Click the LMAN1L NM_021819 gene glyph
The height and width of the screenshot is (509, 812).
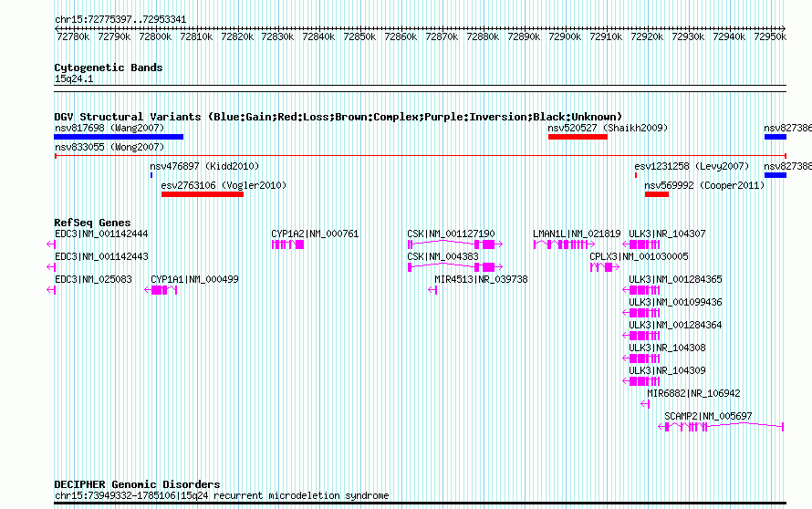click(564, 244)
